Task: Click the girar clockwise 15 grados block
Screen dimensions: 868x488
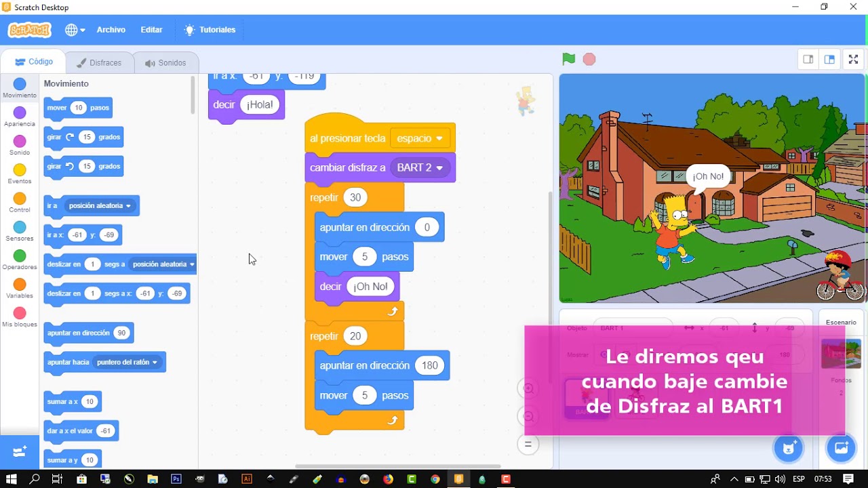Action: [x=83, y=137]
